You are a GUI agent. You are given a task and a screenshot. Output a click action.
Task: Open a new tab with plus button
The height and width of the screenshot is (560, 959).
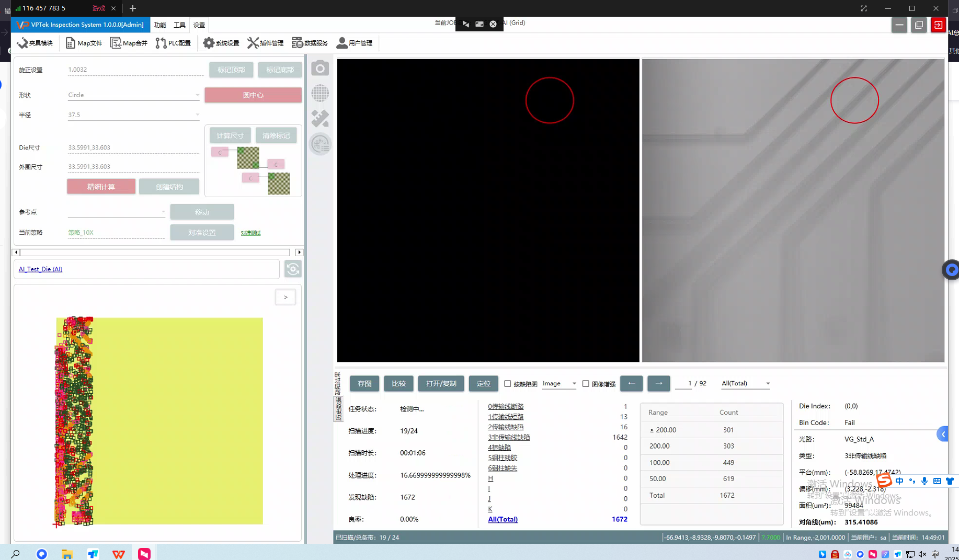click(133, 8)
